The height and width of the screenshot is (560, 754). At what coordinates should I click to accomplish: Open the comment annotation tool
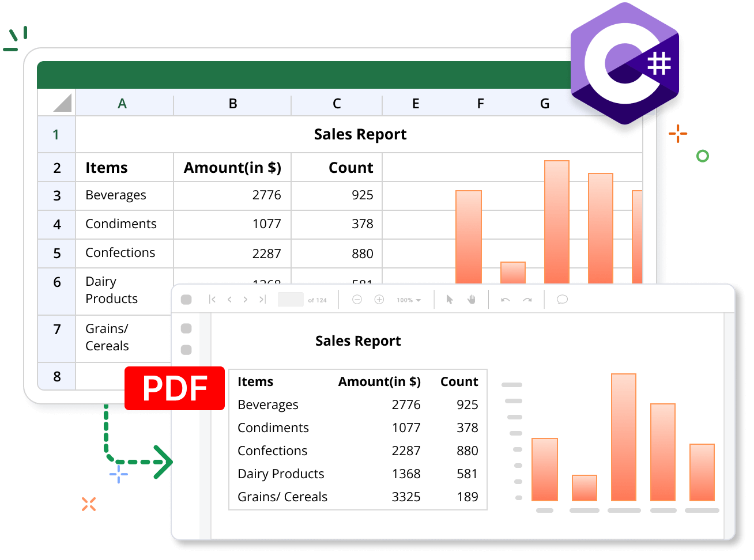(561, 299)
